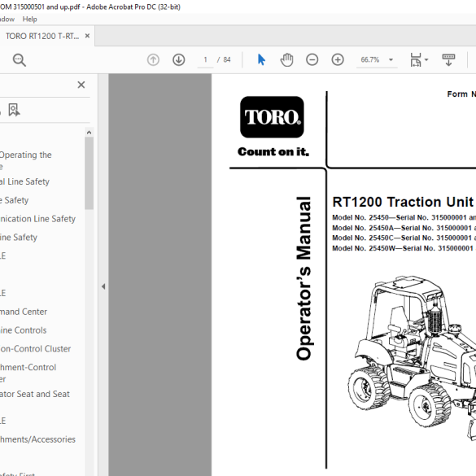Click the bookmarks panel scrollbar thumb
The width and height of the screenshot is (476, 476).
point(89,173)
